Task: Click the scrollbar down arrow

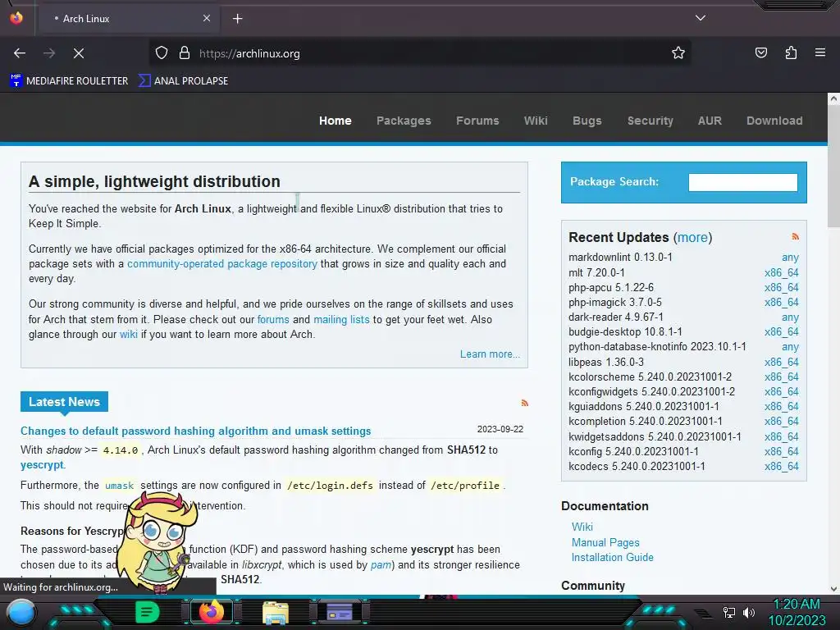Action: click(x=833, y=588)
